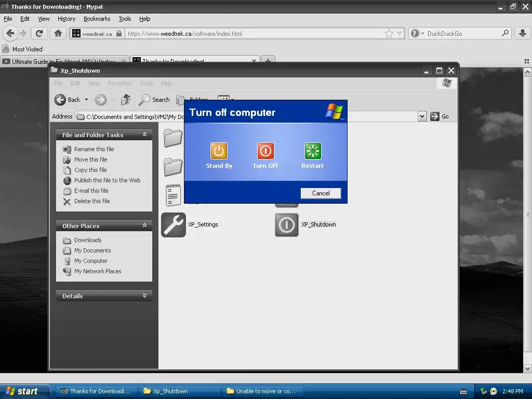Image resolution: width=532 pixels, height=399 pixels.
Task: Open the Mypal downloads arrow button
Action: (523, 33)
